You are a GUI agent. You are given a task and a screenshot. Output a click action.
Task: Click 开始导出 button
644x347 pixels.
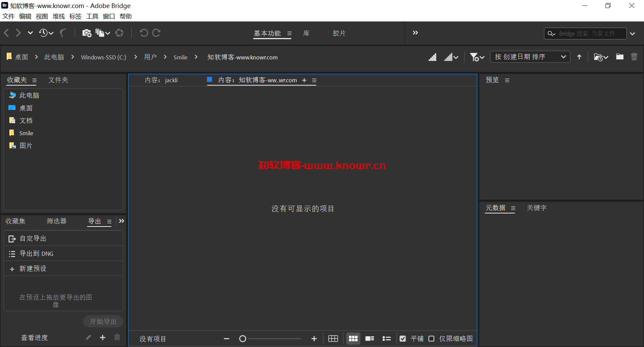(103, 321)
